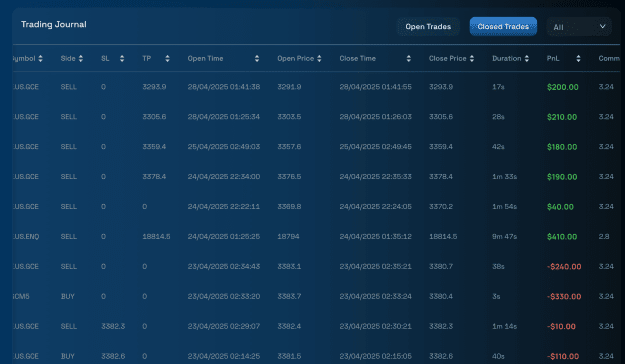
Task: Click BUY side in 02:33:20 row
Action: [x=67, y=296]
